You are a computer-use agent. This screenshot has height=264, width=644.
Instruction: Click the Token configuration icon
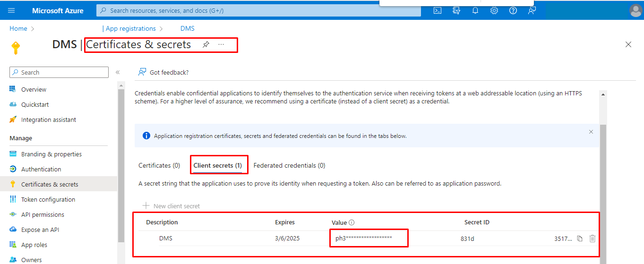(13, 199)
